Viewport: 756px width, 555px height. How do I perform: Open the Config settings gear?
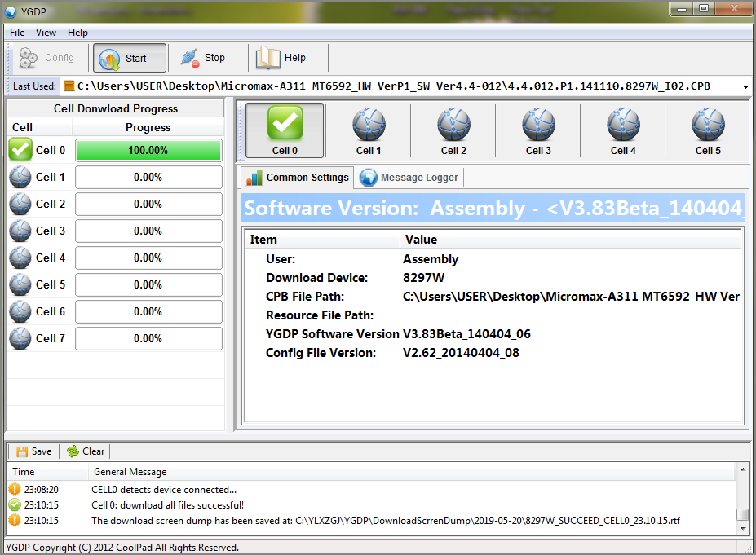pyautogui.click(x=46, y=58)
